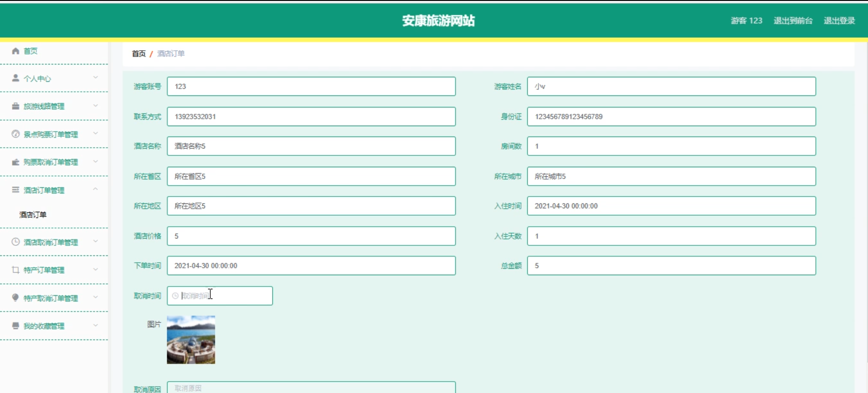Screen dimensions: 868x393
Task: Click the icon beside 景点购票订单管理
Action: pos(16,134)
